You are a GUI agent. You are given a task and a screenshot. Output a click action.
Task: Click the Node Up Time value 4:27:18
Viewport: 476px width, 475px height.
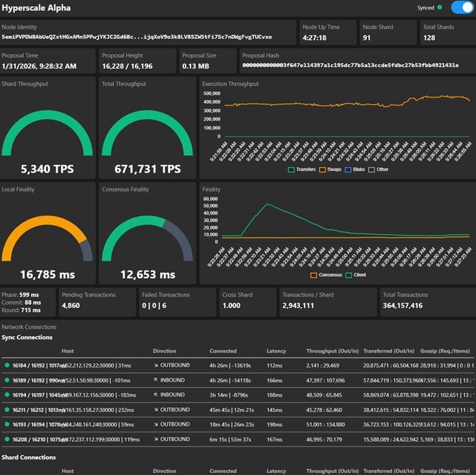pyautogui.click(x=314, y=38)
